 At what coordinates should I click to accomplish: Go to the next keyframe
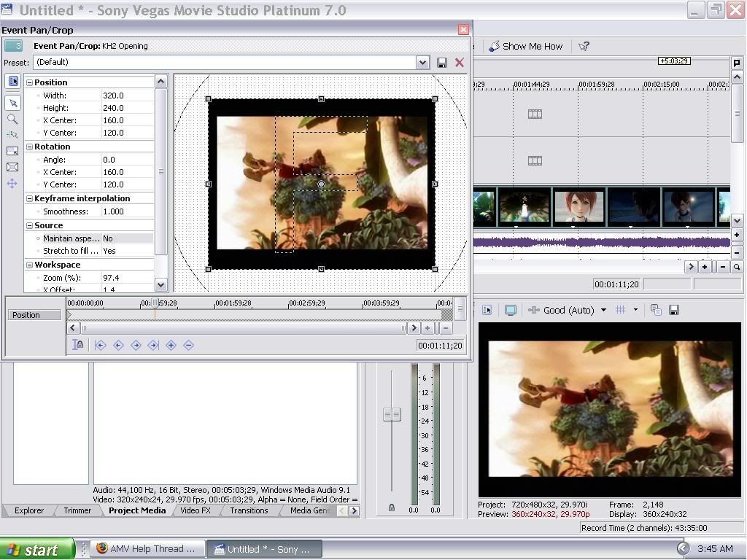tap(136, 345)
